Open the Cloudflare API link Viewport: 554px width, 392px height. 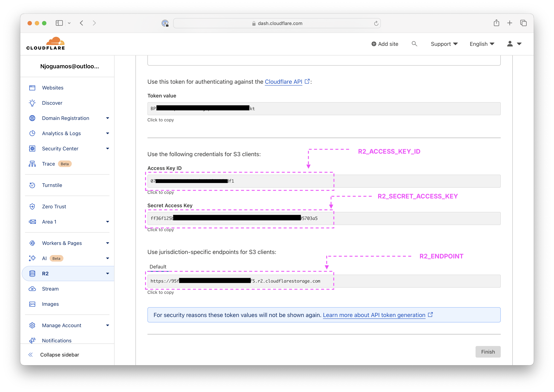(x=283, y=82)
